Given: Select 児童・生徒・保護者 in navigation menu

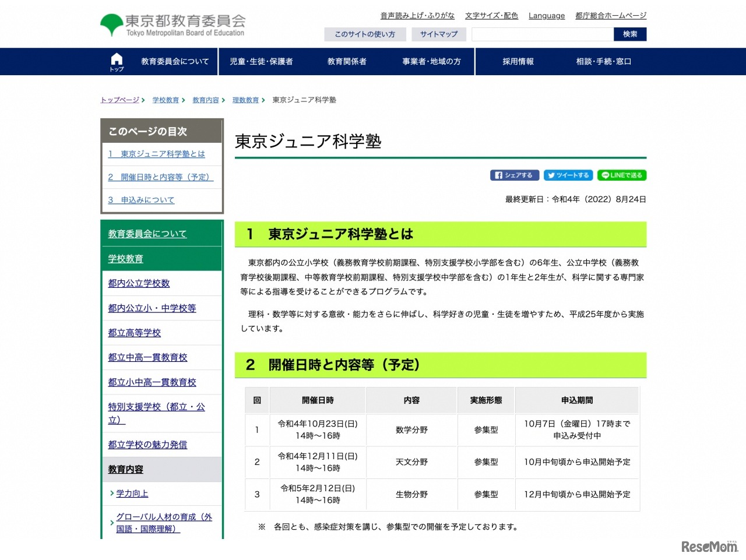Looking at the screenshot, I should 263,61.
